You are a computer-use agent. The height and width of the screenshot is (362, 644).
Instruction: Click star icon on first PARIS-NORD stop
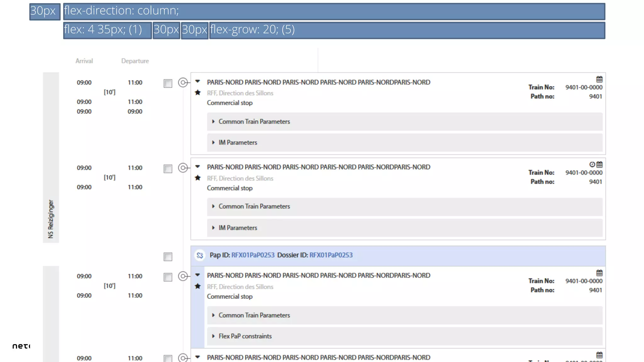198,93
